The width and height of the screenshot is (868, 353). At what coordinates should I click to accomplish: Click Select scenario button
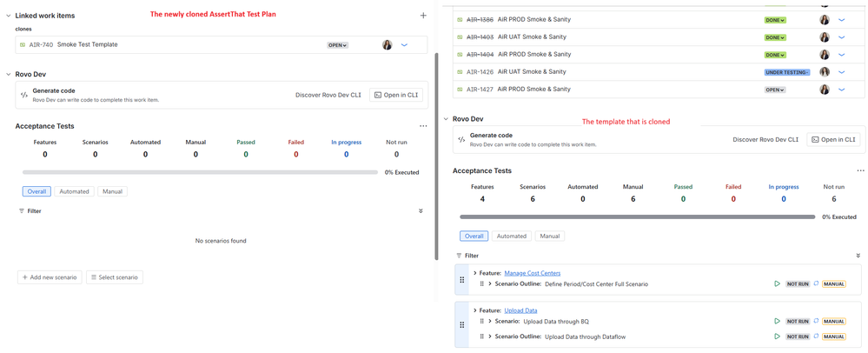(x=115, y=277)
